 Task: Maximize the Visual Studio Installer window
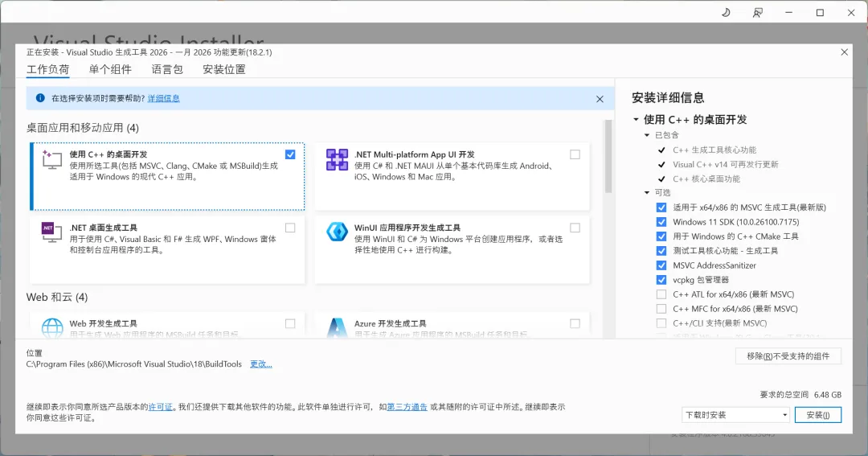820,12
